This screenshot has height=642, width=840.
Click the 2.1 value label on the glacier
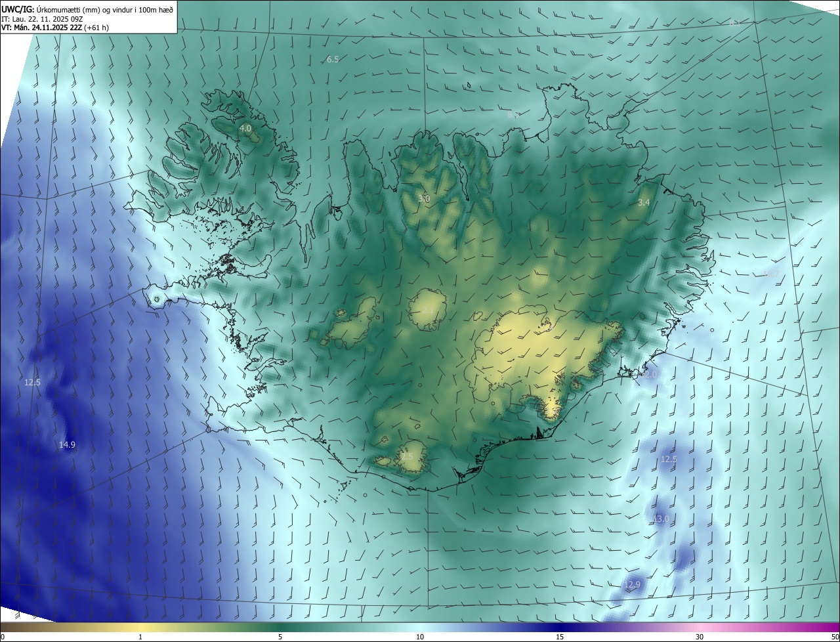[428, 309]
